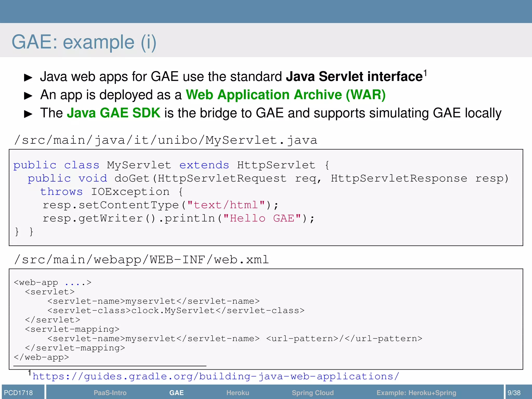The image size is (532, 399).
Task: Click the footnote superscript 1 after 'interface'
Action: 425,73
